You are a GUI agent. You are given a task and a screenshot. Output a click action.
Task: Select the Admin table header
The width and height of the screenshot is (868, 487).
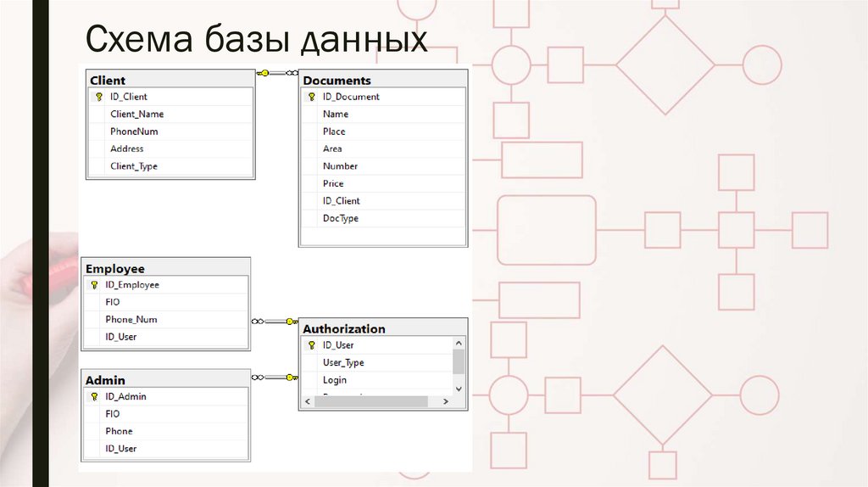[x=165, y=380]
